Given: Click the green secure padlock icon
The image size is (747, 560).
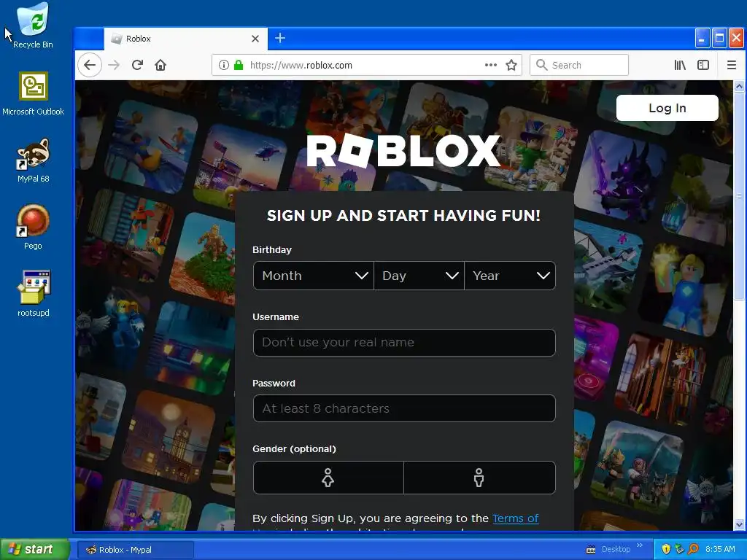Looking at the screenshot, I should pyautogui.click(x=239, y=65).
